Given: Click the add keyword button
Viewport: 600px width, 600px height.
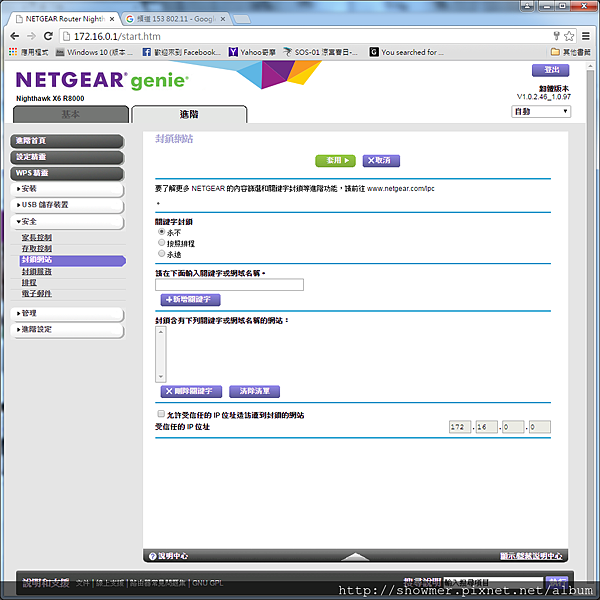Looking at the screenshot, I should pyautogui.click(x=191, y=300).
